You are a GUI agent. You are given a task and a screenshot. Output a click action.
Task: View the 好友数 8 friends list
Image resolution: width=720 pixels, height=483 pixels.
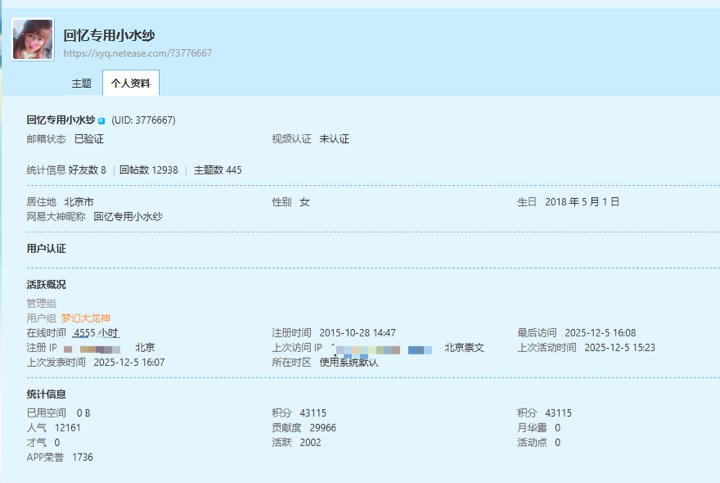tap(87, 170)
